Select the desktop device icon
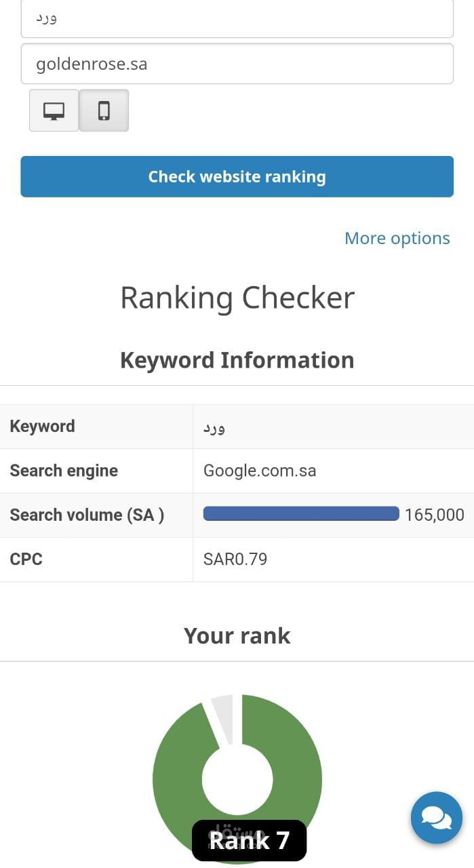This screenshot has width=474, height=868. (x=54, y=111)
